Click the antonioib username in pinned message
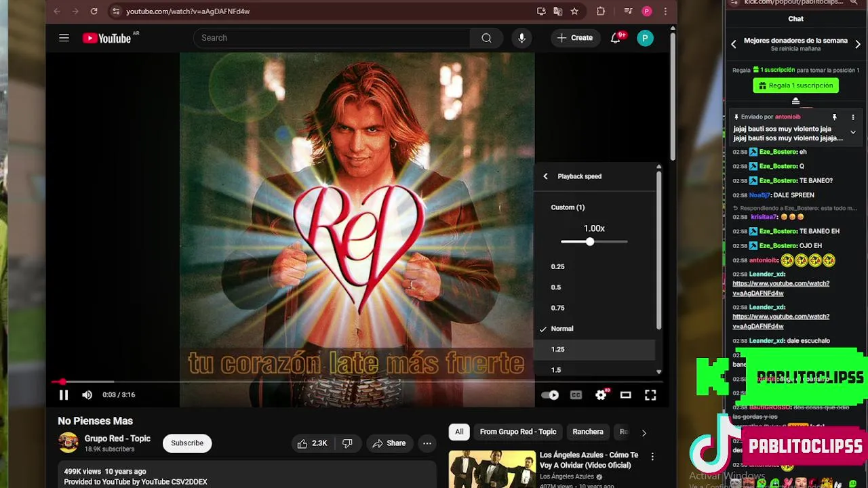 [787, 117]
